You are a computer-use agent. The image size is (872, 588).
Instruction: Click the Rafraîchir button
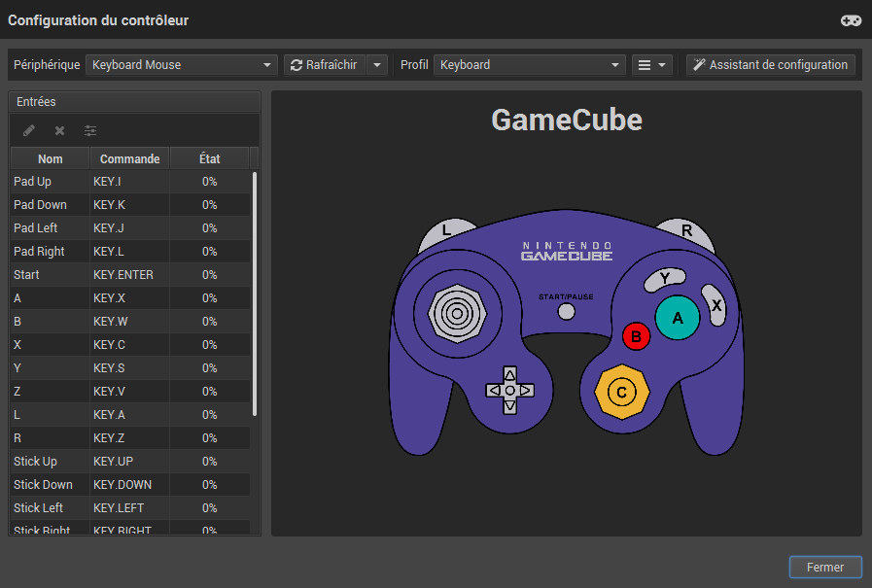[325, 65]
